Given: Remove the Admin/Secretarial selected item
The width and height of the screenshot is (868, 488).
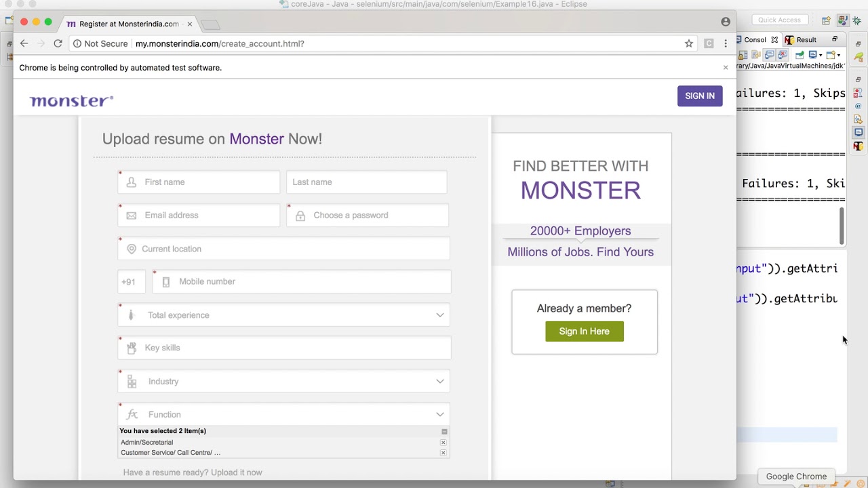Looking at the screenshot, I should 443,443.
